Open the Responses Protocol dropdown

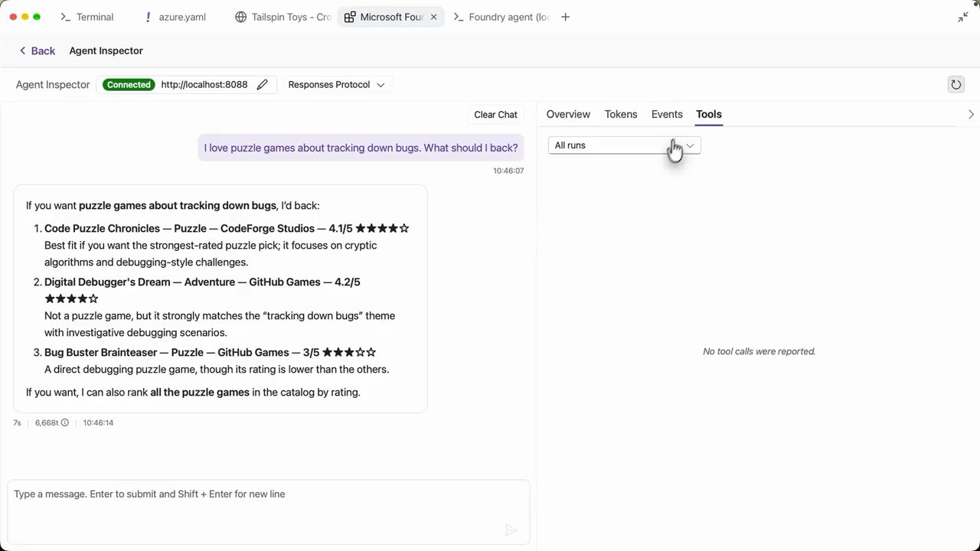pos(336,85)
